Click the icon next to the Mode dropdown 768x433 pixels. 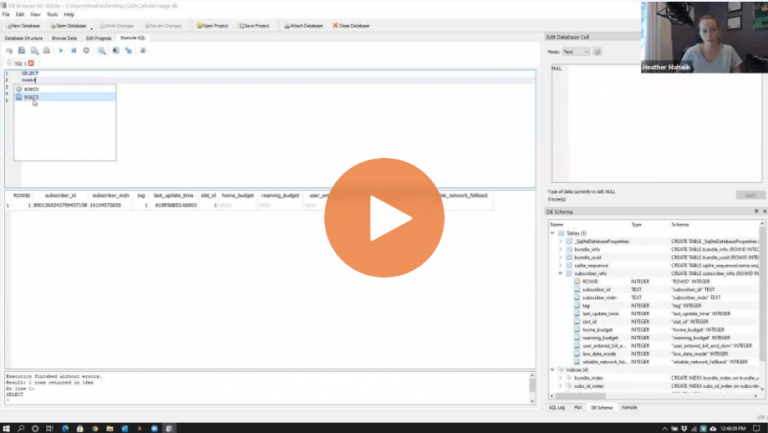click(x=597, y=51)
